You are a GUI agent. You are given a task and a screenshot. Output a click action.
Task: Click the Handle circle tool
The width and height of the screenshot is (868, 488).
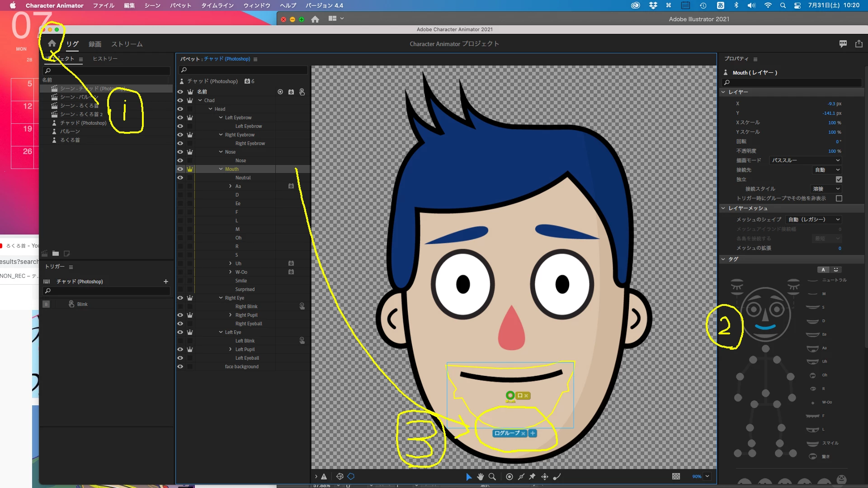click(509, 477)
